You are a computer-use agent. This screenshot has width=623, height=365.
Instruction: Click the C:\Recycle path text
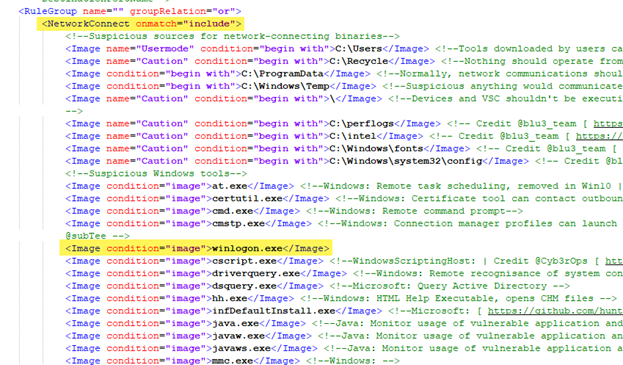pos(359,61)
